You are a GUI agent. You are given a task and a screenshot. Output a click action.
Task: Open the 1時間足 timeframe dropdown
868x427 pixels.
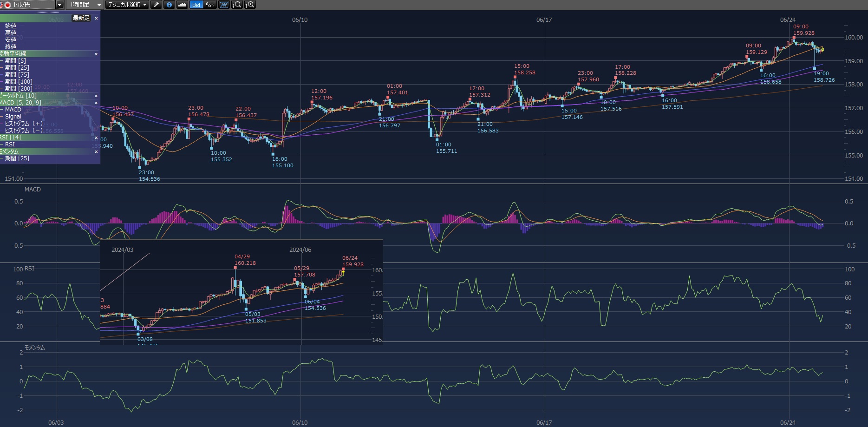(99, 5)
